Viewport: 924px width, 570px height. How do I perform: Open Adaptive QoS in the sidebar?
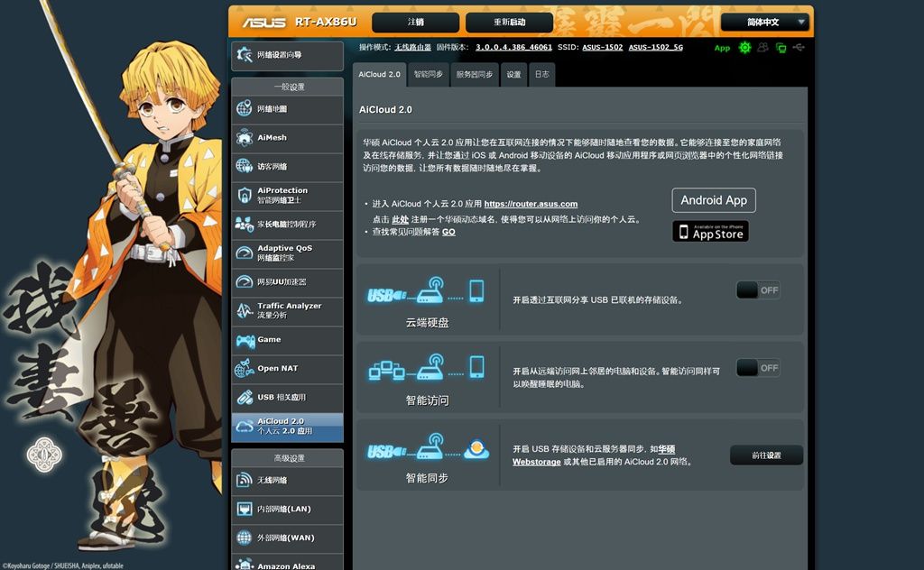(x=287, y=253)
